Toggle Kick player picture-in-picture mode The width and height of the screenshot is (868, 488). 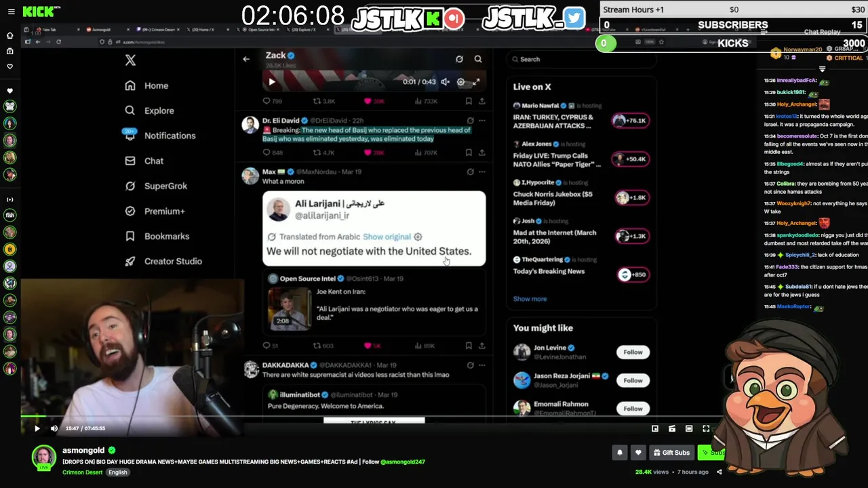(x=655, y=428)
